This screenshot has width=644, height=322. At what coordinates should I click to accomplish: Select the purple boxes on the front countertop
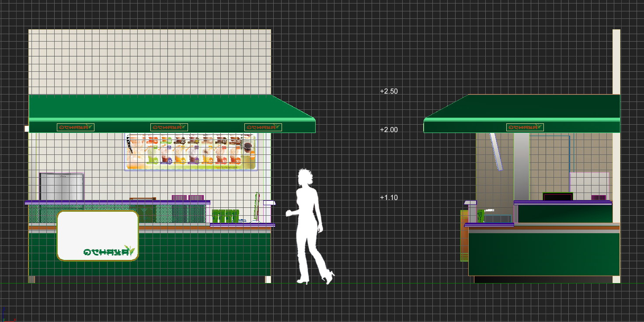pyautogui.click(x=188, y=198)
